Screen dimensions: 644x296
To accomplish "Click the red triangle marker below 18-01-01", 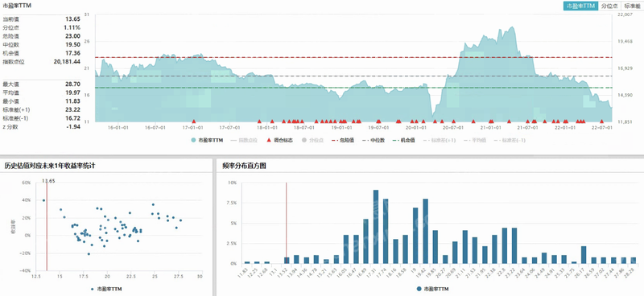I will [x=271, y=121].
